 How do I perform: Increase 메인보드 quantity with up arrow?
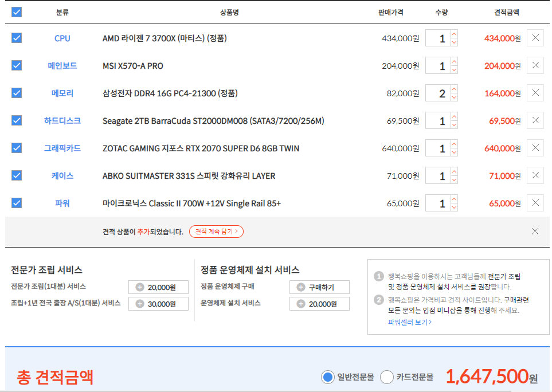454,61
